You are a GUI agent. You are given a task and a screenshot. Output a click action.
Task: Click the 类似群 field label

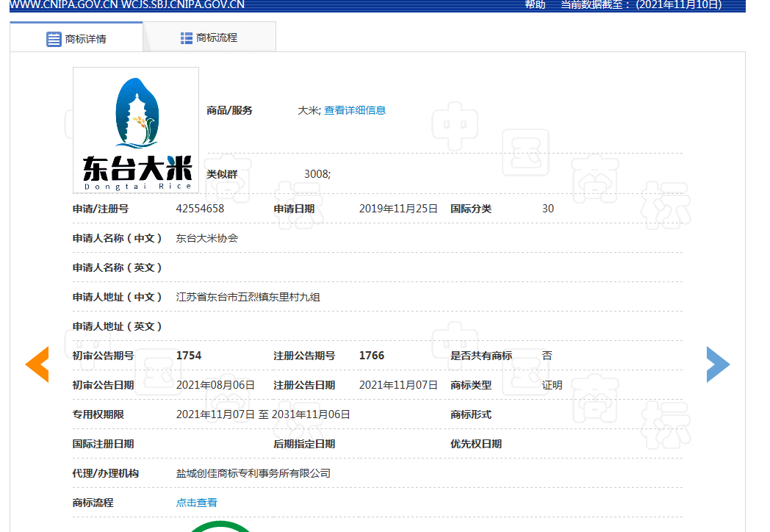point(222,174)
